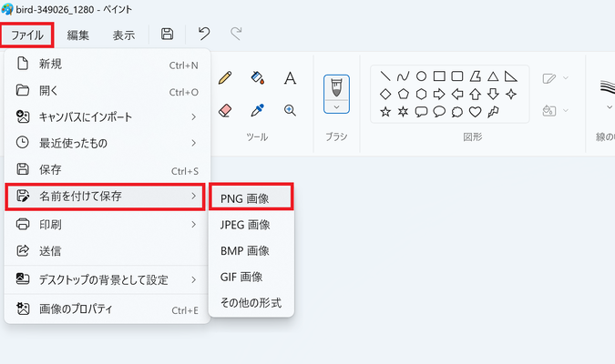Image resolution: width=615 pixels, height=364 pixels.
Task: Select the Fill bucket tool
Action: (257, 77)
